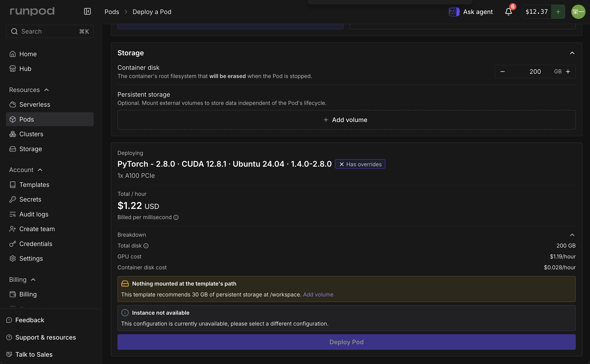
Task: Collapse the Storage section chevron
Action: click(572, 53)
